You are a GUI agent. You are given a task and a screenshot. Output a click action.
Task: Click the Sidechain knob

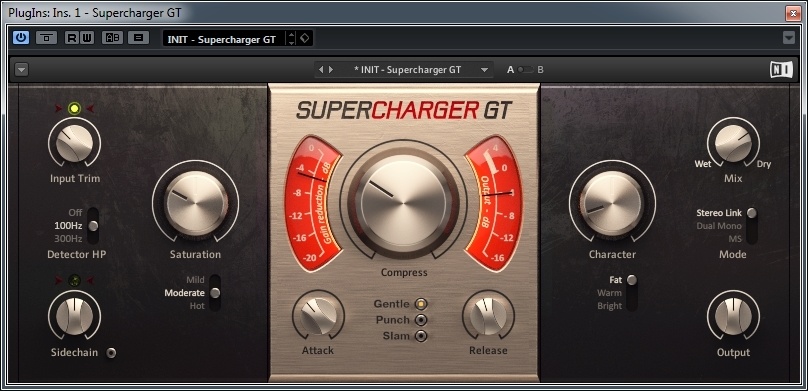[x=74, y=316]
